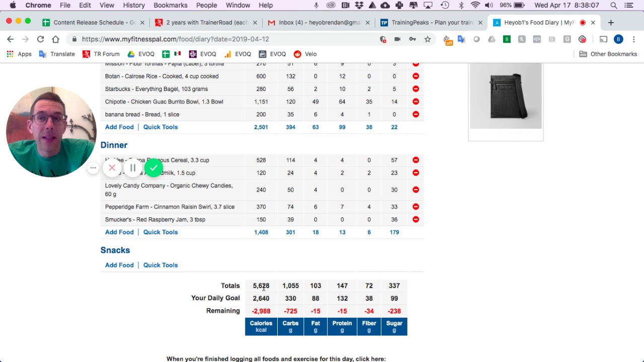The height and width of the screenshot is (362, 644).
Task: Click the webcam video bubble
Action: click(x=51, y=132)
